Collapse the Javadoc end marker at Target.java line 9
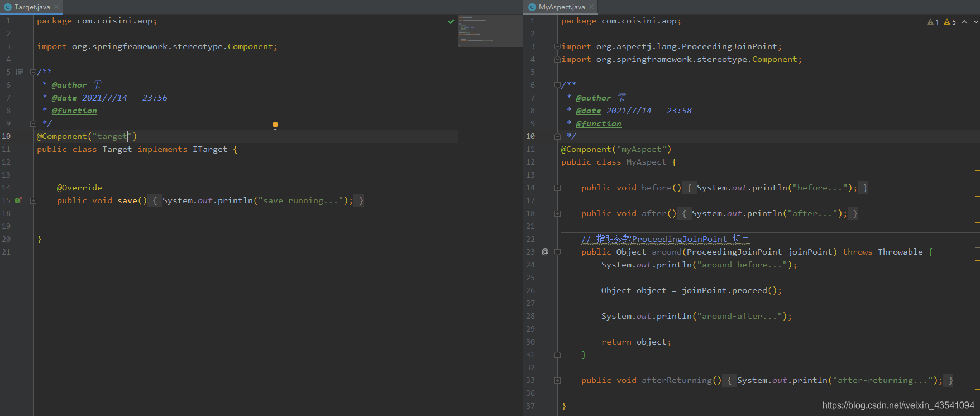 pos(33,123)
